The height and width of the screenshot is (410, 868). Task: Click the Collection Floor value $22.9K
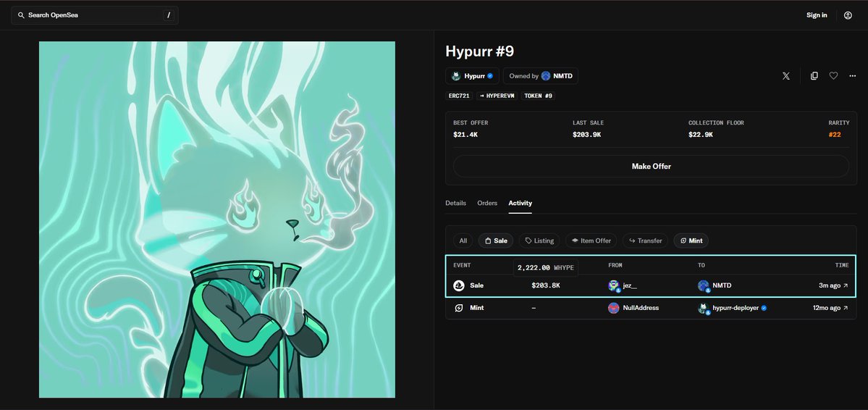click(x=700, y=135)
